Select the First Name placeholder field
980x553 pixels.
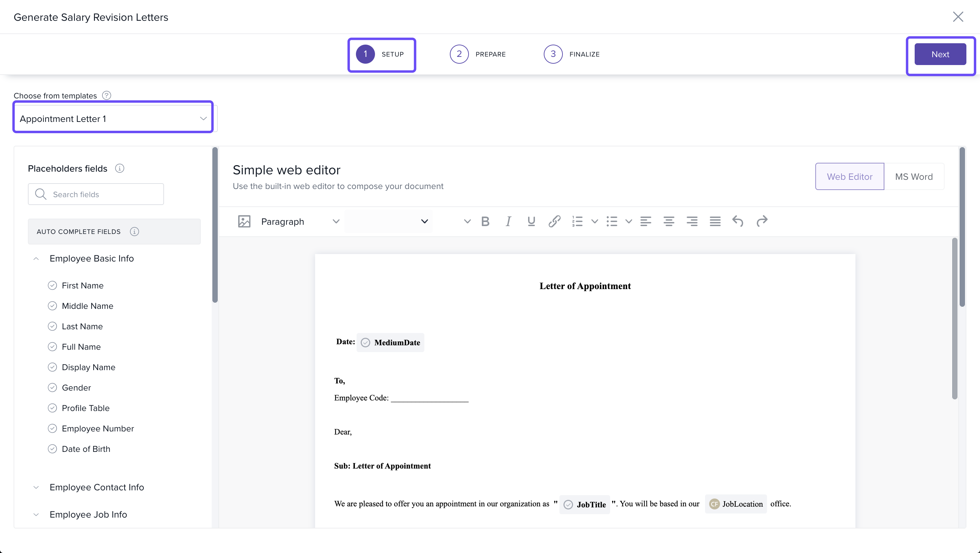tap(83, 285)
